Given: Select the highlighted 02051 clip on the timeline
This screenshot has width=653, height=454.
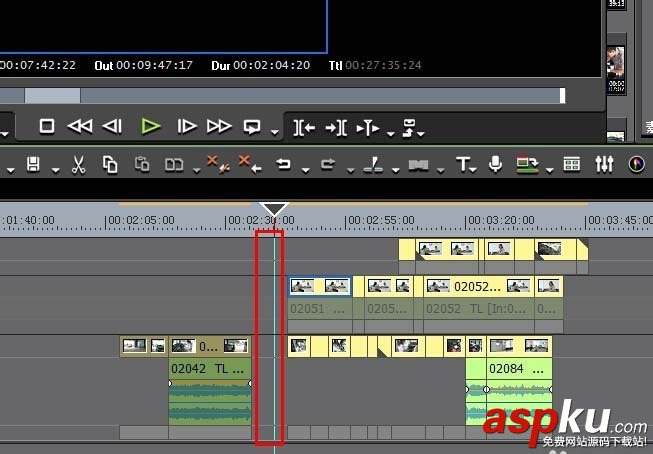Looking at the screenshot, I should tap(320, 287).
